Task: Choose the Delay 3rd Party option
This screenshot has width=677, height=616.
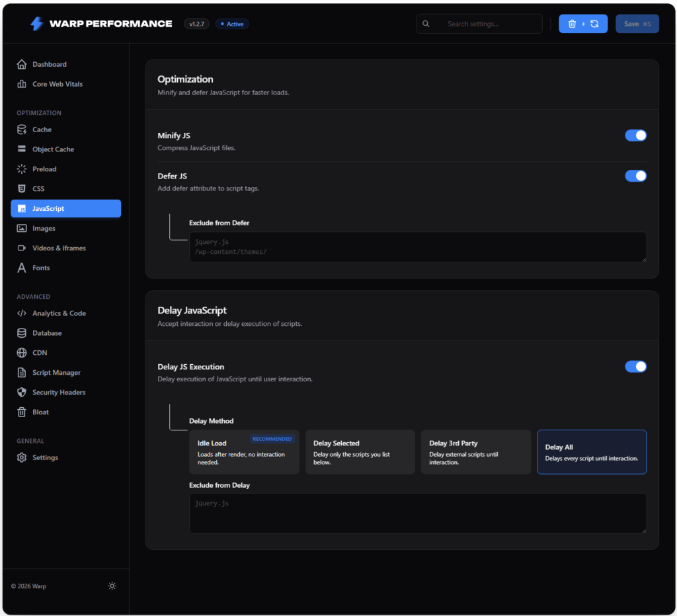Action: [476, 452]
